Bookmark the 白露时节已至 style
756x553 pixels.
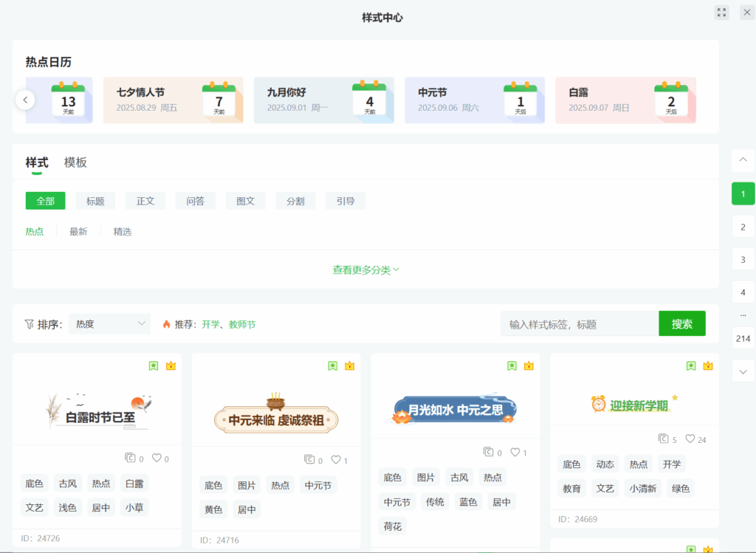pyautogui.click(x=154, y=366)
